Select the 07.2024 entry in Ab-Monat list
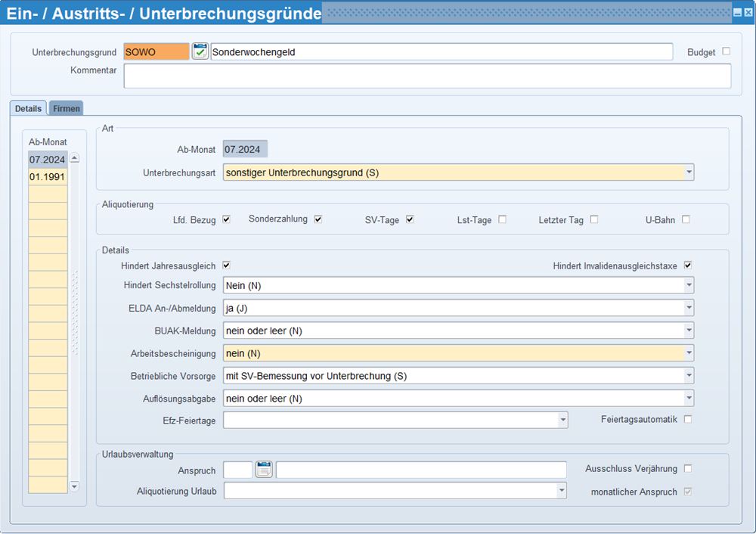Viewport: 756px width, 534px height. click(x=47, y=159)
